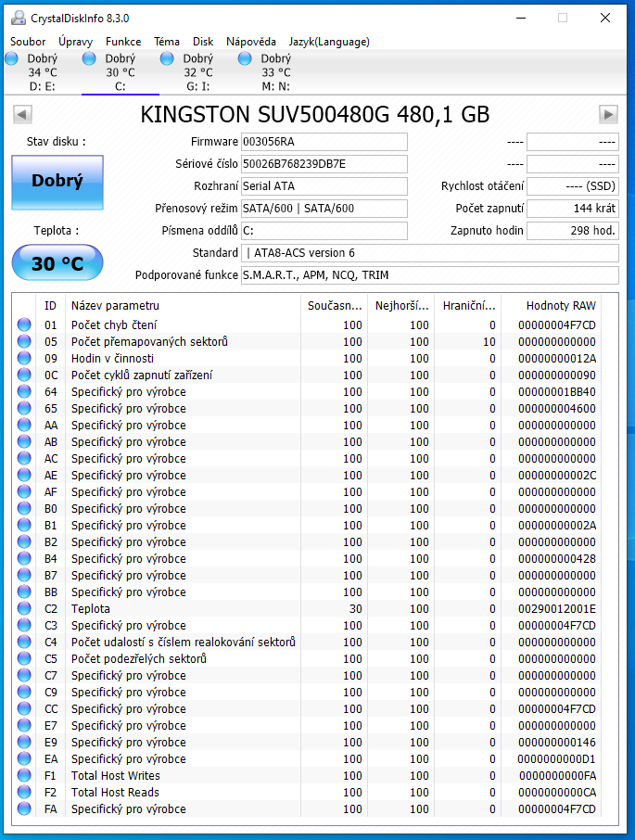The height and width of the screenshot is (840, 635).
Task: Select 'Počet chyb čtení' parameter row
Action: (309, 325)
